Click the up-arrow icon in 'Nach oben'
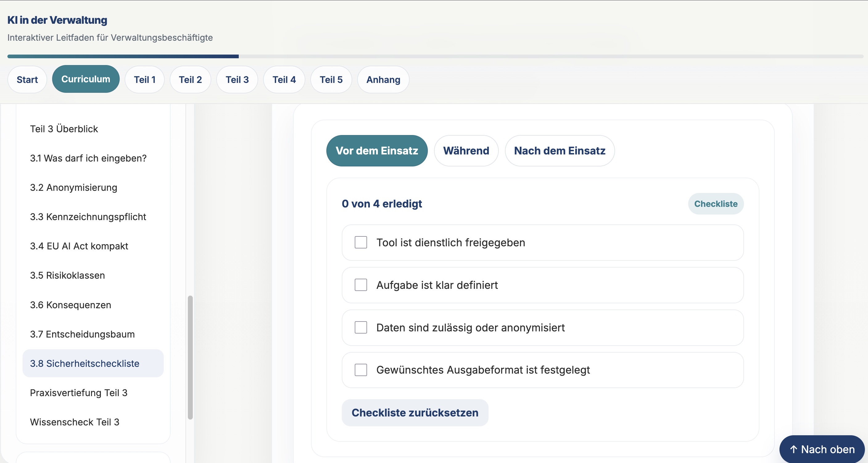 pos(794,449)
